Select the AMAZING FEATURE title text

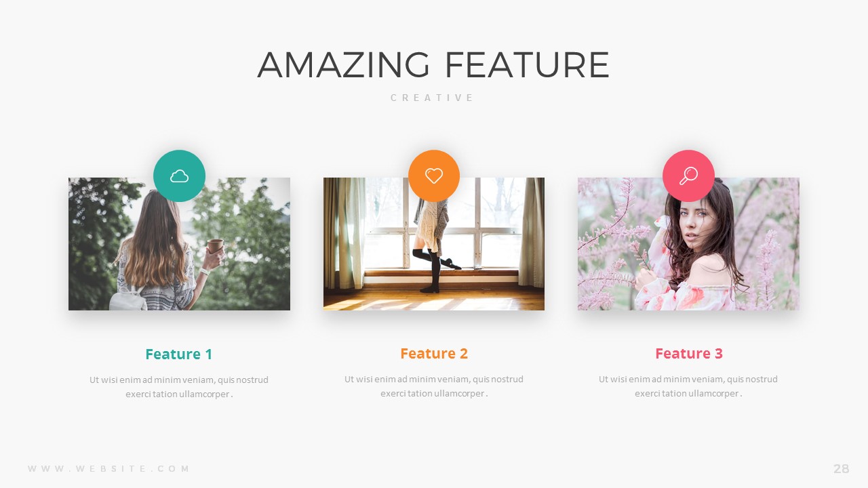click(433, 65)
